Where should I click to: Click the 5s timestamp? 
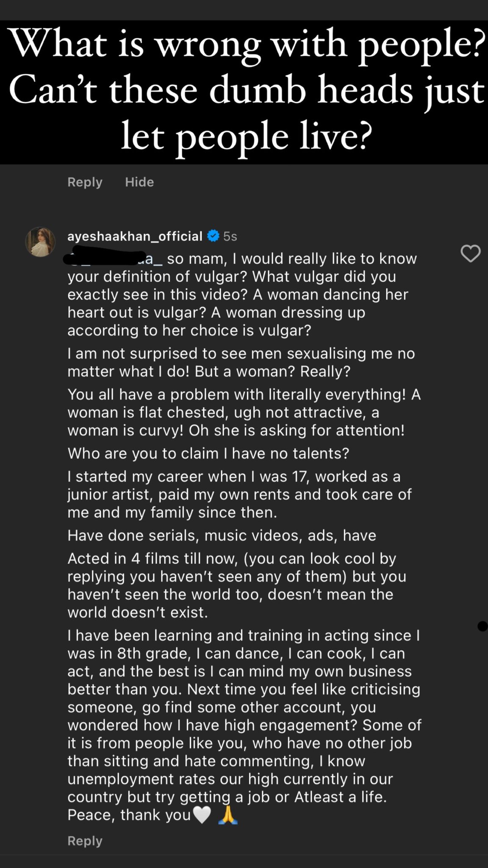230,236
